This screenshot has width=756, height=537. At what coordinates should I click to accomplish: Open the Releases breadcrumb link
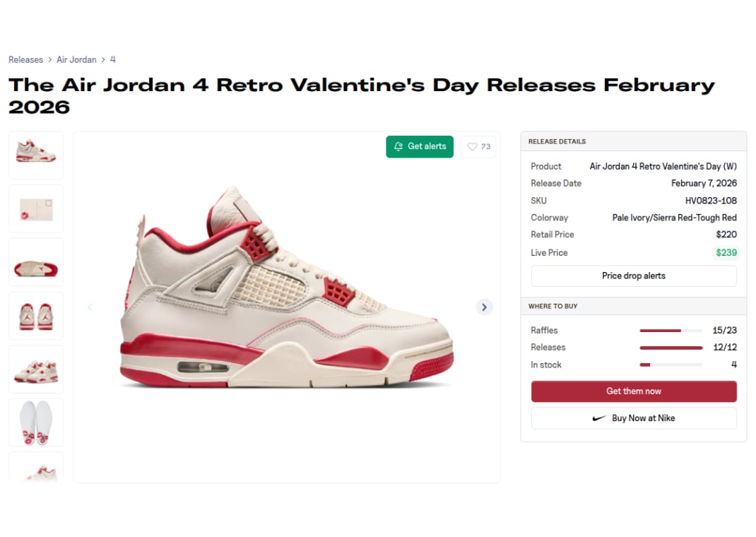tap(26, 59)
